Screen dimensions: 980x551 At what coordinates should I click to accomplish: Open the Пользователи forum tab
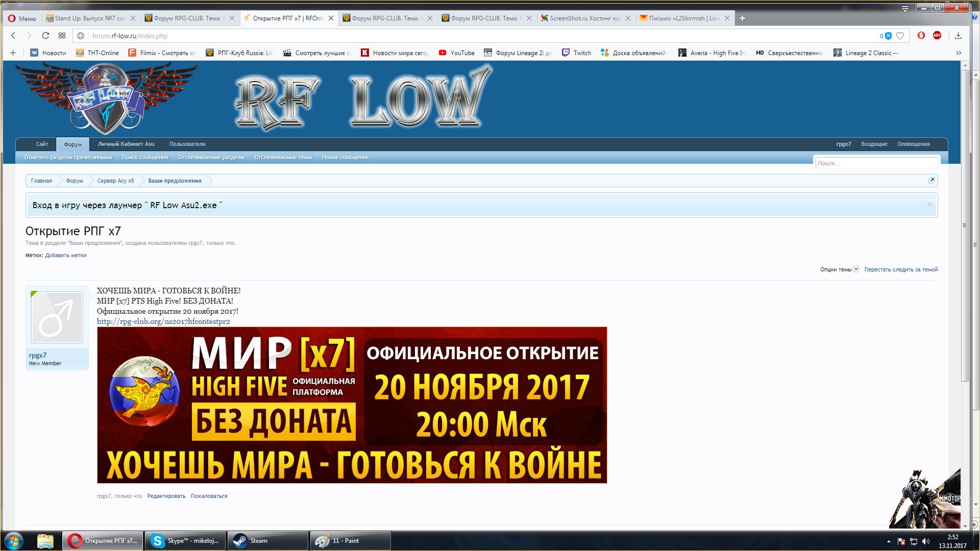[187, 144]
